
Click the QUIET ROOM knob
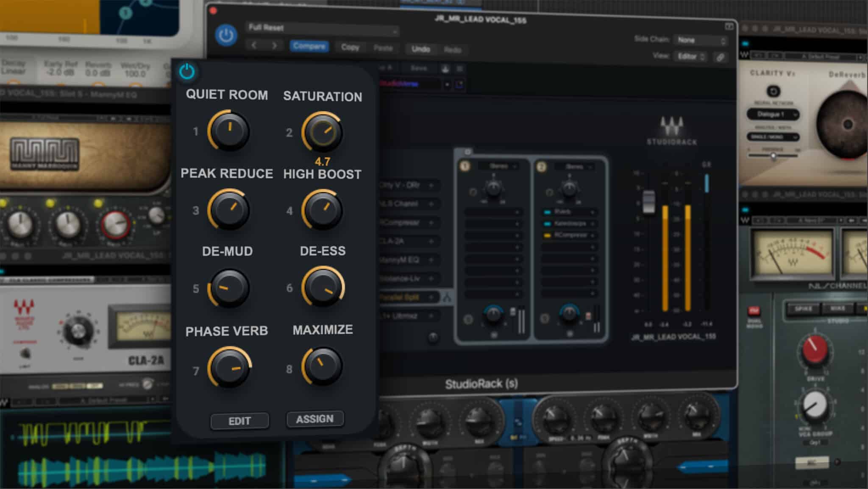(x=229, y=131)
